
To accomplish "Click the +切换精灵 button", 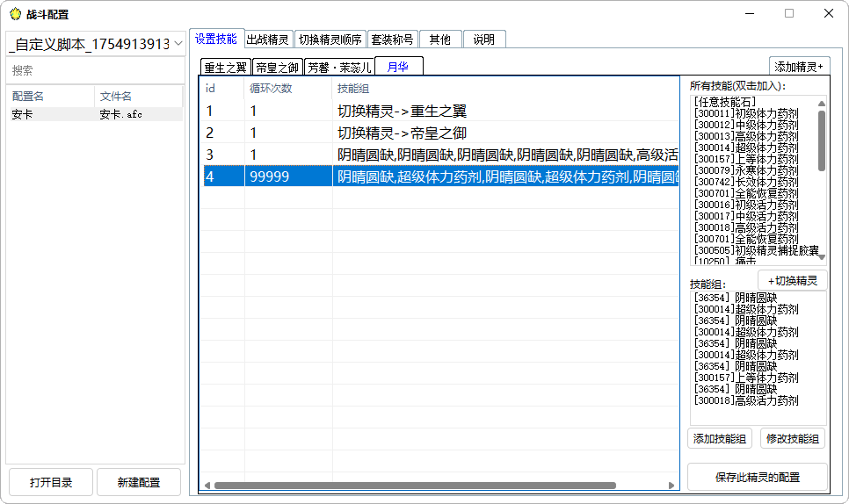I will (x=793, y=280).
